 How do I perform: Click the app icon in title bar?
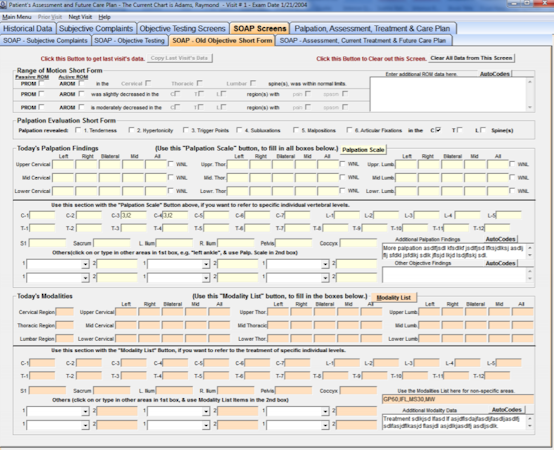tap(3, 5)
